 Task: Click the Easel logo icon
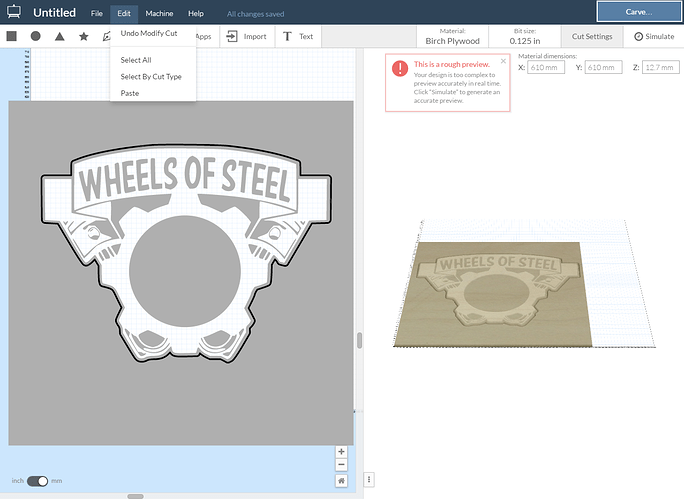(x=14, y=12)
